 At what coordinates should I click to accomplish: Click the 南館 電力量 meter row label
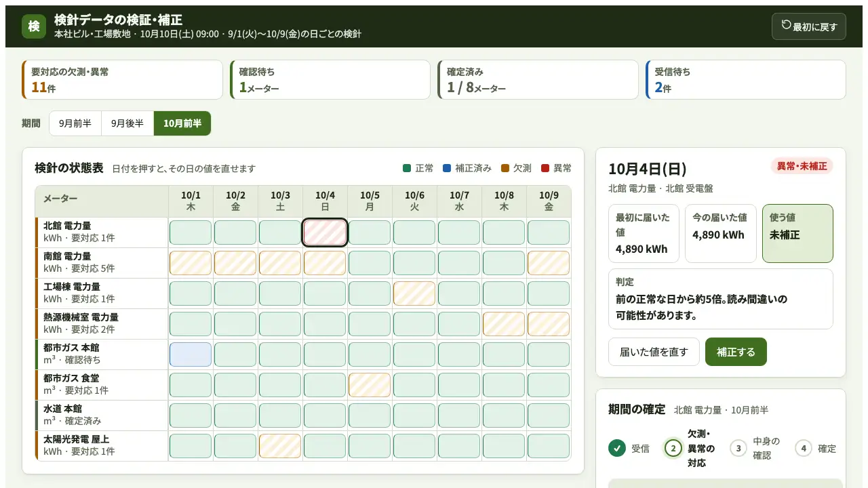point(102,263)
